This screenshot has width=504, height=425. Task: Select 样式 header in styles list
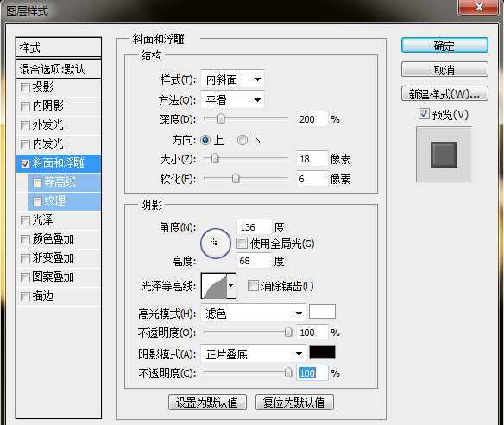(x=59, y=48)
